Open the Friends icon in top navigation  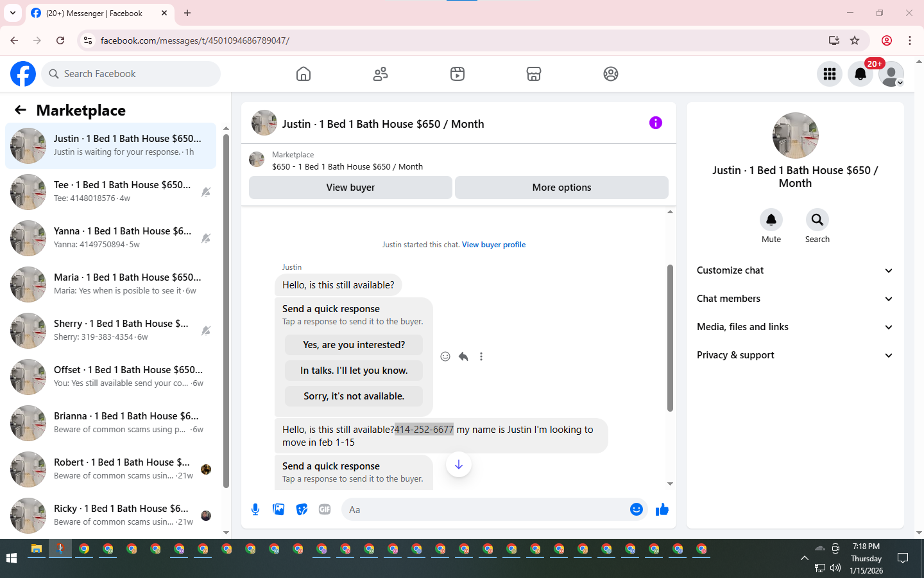[x=381, y=74]
